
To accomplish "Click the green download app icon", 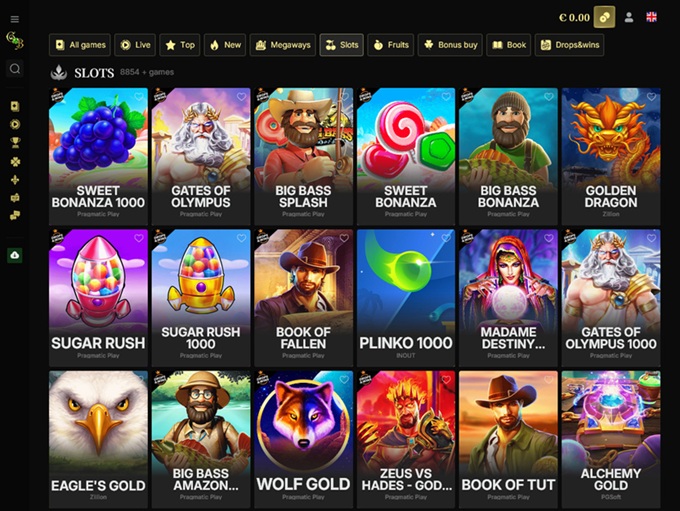I will (x=15, y=255).
